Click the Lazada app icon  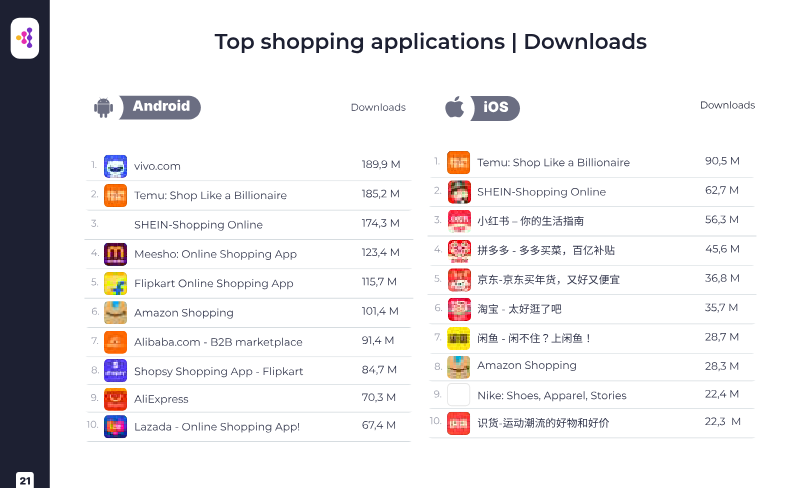(115, 427)
